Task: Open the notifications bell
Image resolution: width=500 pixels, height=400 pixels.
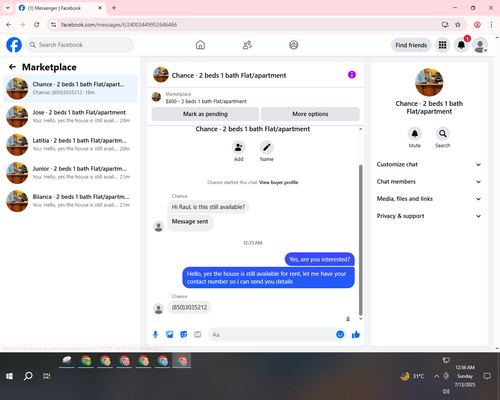Action: (x=461, y=45)
